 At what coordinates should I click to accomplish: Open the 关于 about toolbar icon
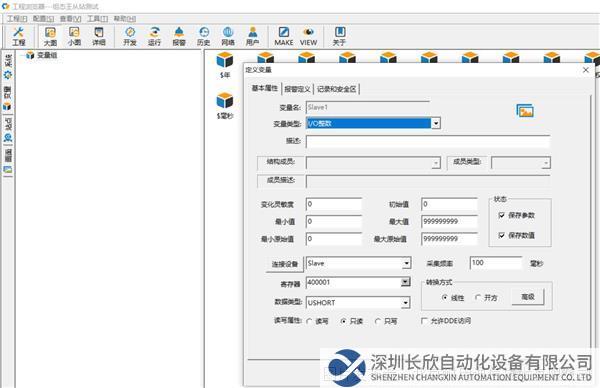pos(339,37)
